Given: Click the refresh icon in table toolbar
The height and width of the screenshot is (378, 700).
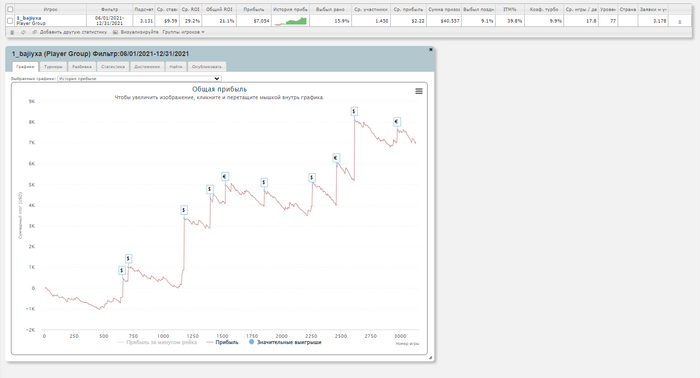Looking at the screenshot, I should [23, 33].
